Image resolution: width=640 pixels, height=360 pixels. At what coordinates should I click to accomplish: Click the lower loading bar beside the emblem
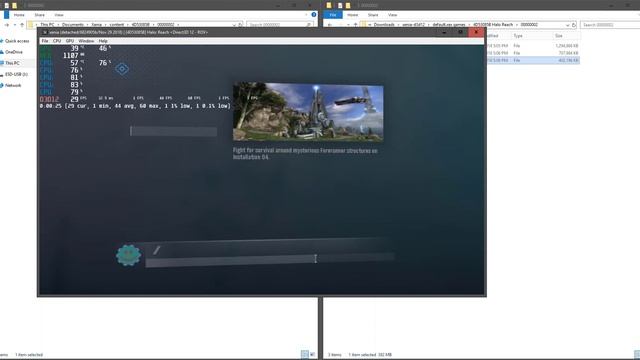click(269, 260)
